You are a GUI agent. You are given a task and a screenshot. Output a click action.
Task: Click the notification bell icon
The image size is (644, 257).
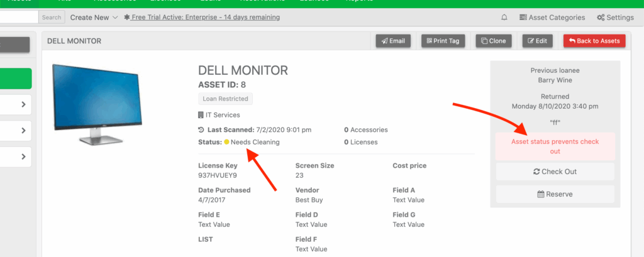tap(504, 18)
